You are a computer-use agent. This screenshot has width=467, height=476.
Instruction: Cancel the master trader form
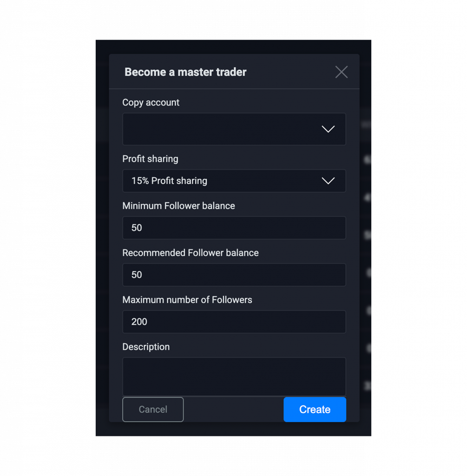153,410
